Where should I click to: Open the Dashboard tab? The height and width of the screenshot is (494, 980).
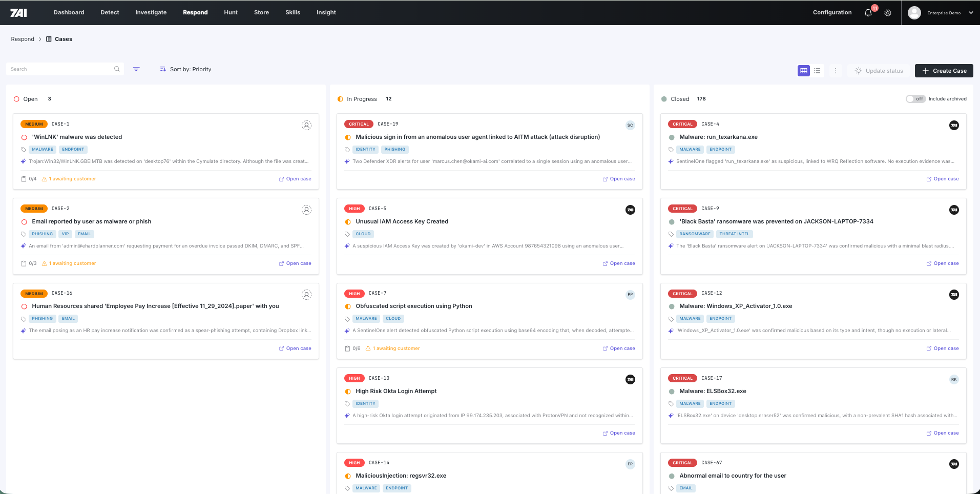[x=69, y=12]
